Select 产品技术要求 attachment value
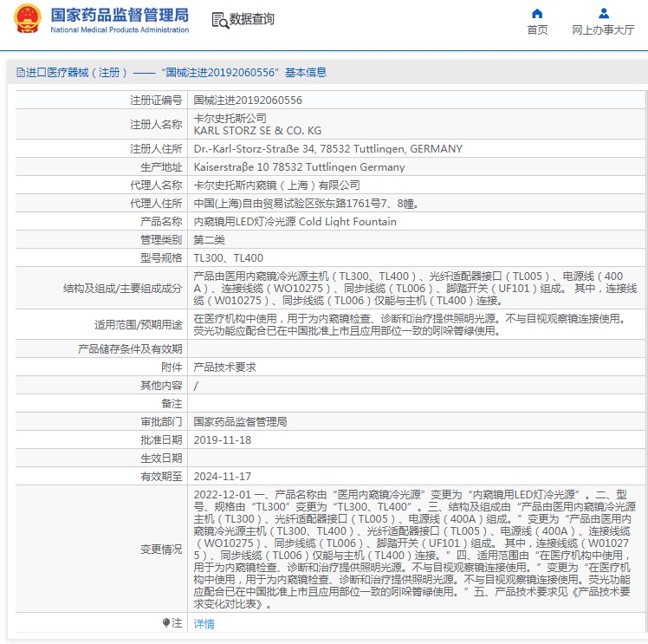 point(225,367)
